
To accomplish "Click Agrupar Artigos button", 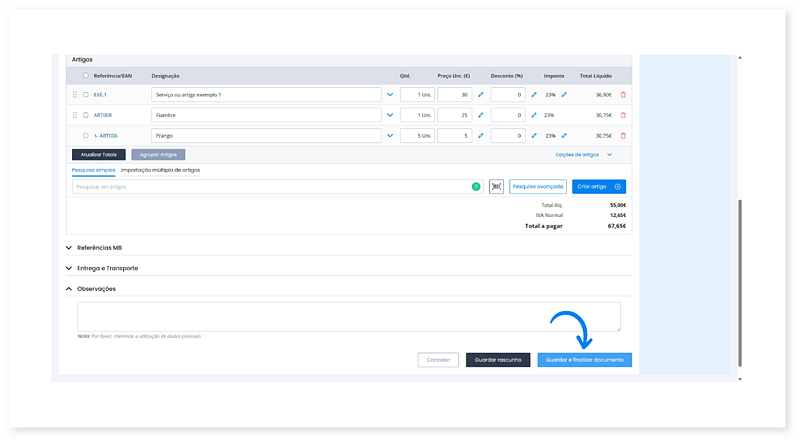I will pyautogui.click(x=158, y=155).
